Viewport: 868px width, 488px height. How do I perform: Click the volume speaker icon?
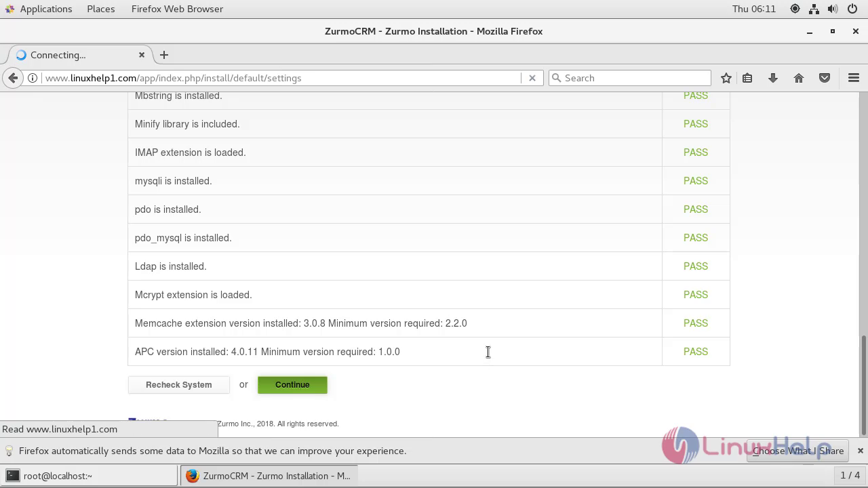click(x=833, y=9)
